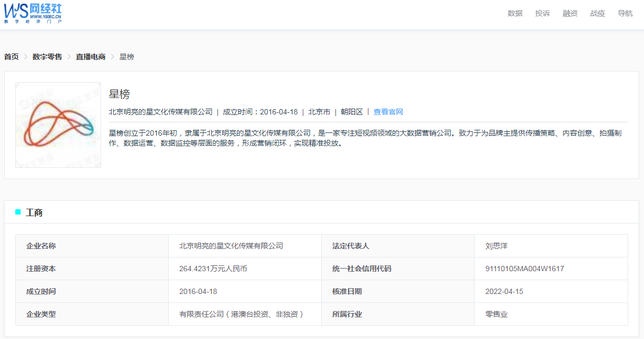Open 数字零售 breadcrumb link
The width and height of the screenshot is (644, 339).
[47, 57]
